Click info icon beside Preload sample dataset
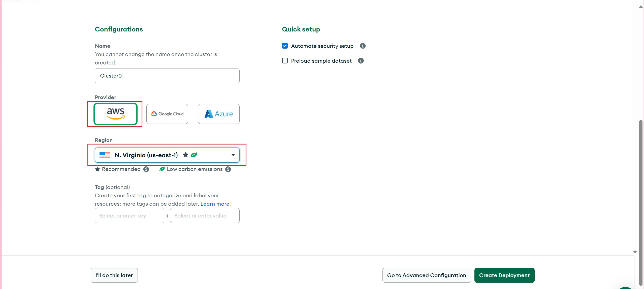The image size is (644, 289). click(361, 61)
